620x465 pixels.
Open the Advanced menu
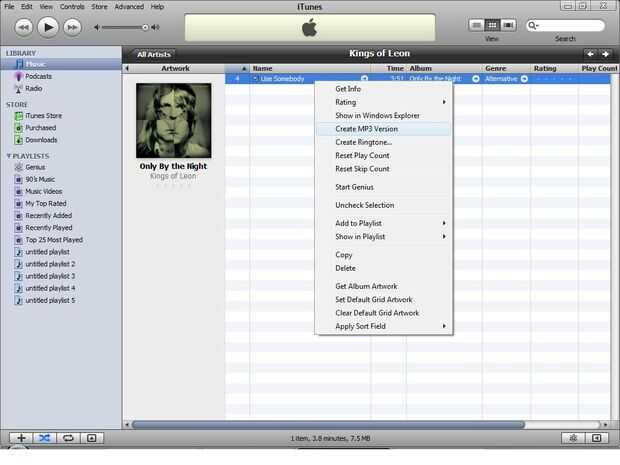tap(129, 7)
